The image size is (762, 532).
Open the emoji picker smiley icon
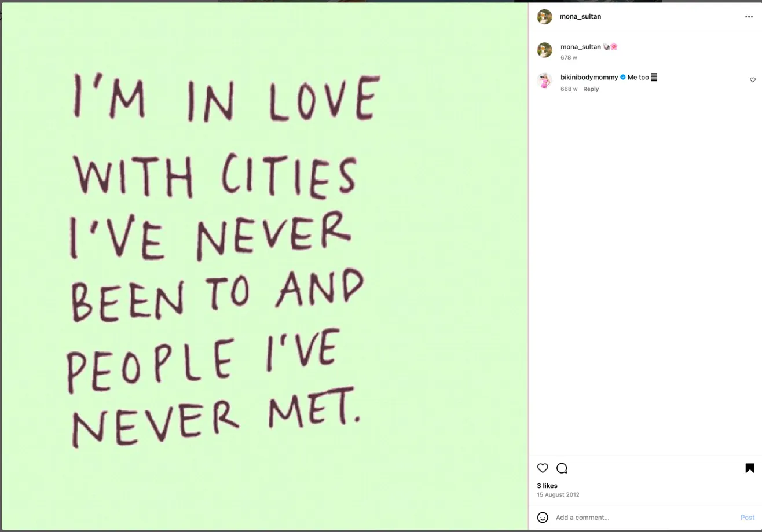[x=543, y=518]
